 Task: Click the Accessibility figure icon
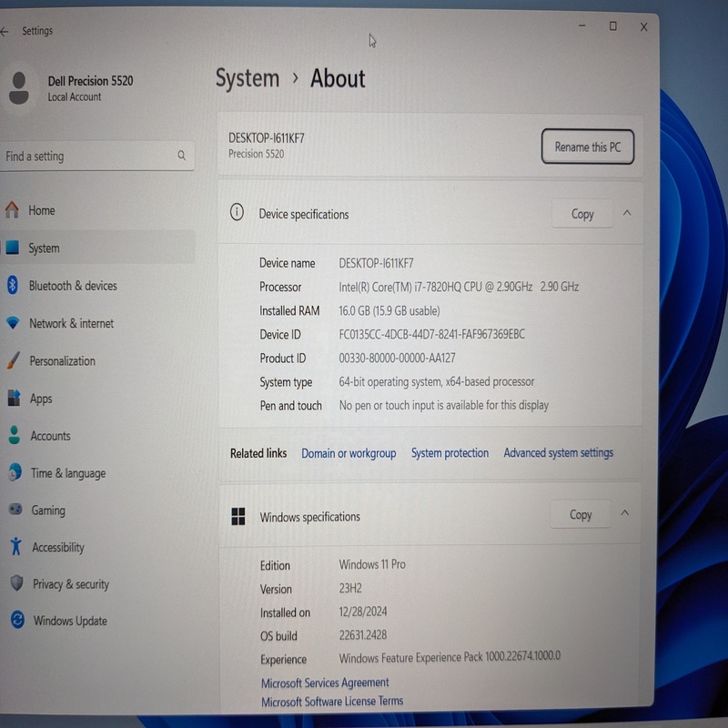coord(15,547)
